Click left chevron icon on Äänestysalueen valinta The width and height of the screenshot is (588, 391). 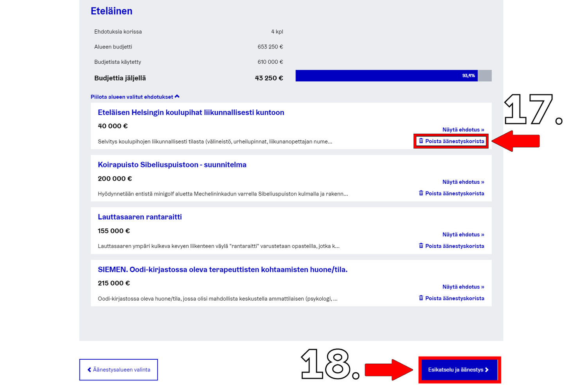coord(89,370)
